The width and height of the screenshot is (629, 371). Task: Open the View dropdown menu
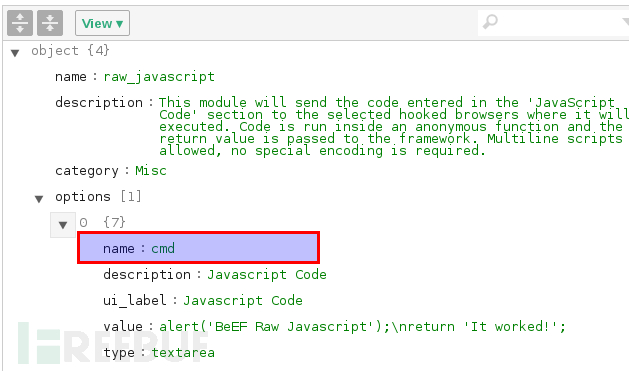pos(102,23)
